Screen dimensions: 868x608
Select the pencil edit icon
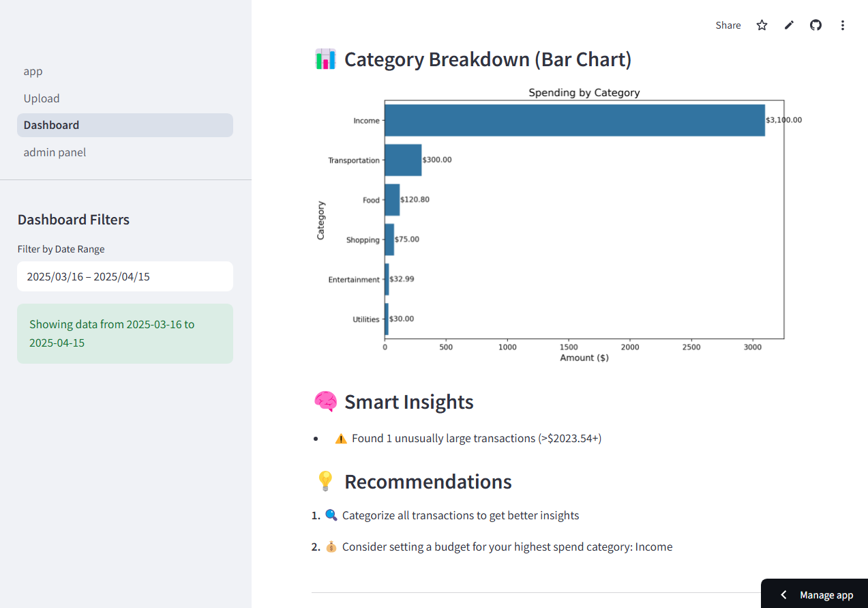pos(789,25)
